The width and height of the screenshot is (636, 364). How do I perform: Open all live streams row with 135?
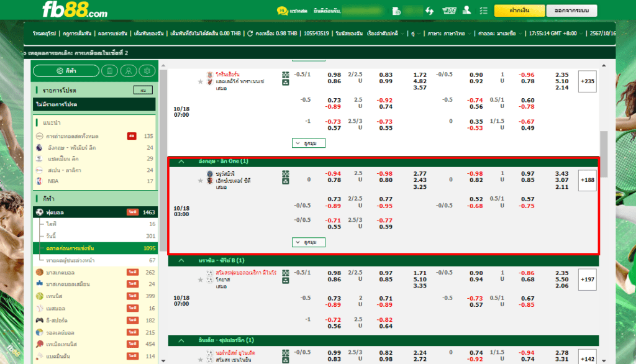[x=95, y=137]
